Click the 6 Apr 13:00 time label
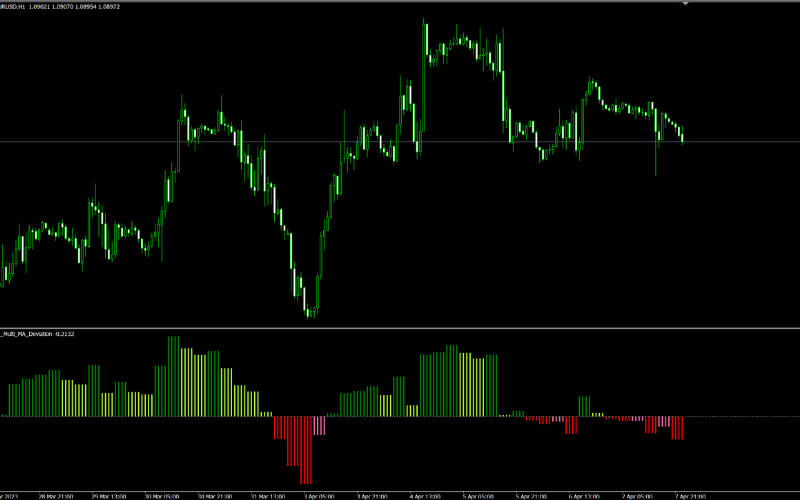 pos(584,495)
